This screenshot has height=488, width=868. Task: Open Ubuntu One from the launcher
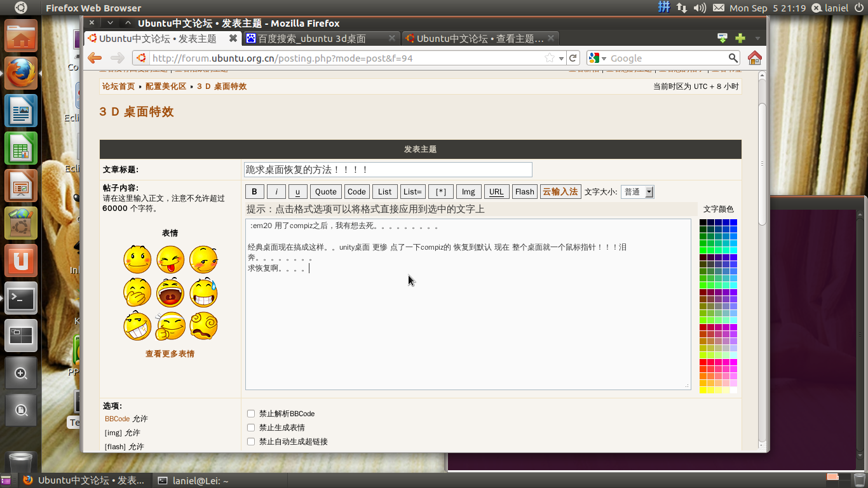tap(21, 261)
